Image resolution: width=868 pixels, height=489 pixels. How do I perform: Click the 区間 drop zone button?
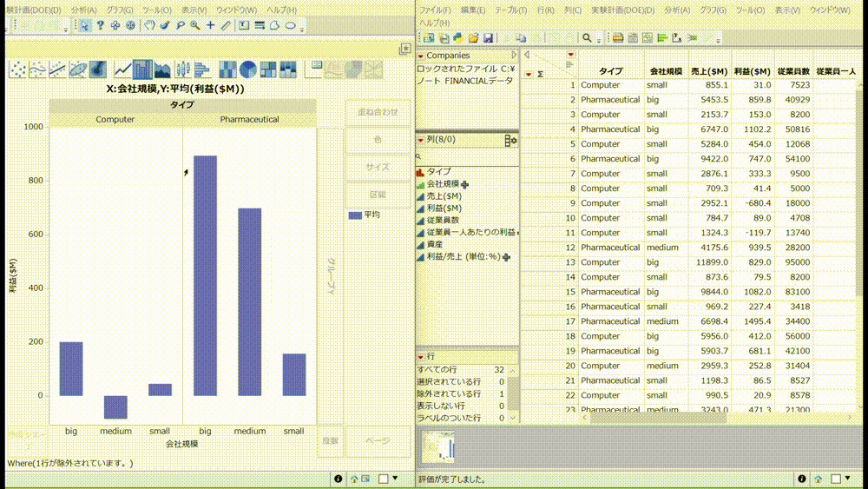378,195
